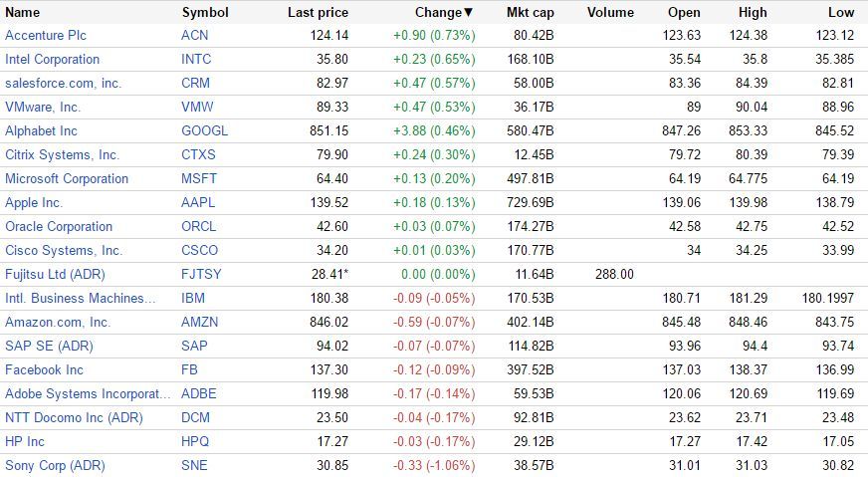868x477 pixels.
Task: Open the Intel Corporation link
Action: [52, 59]
